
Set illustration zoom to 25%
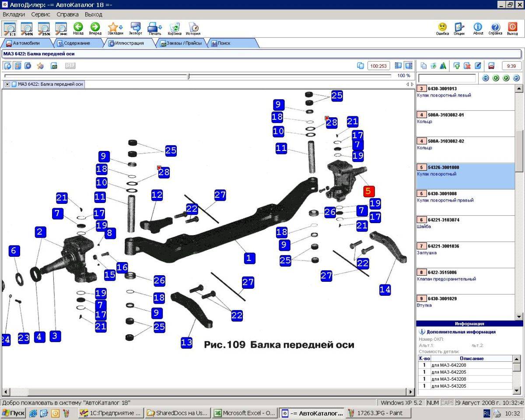(44, 28)
